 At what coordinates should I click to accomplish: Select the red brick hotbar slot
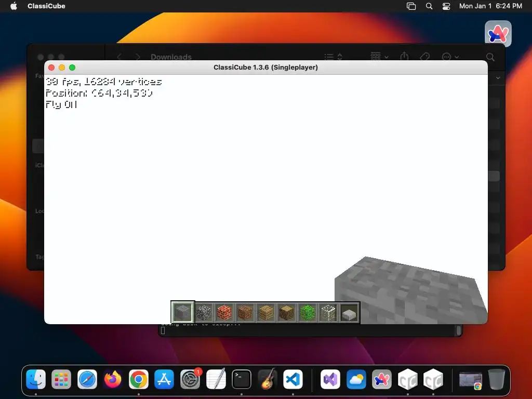click(224, 312)
